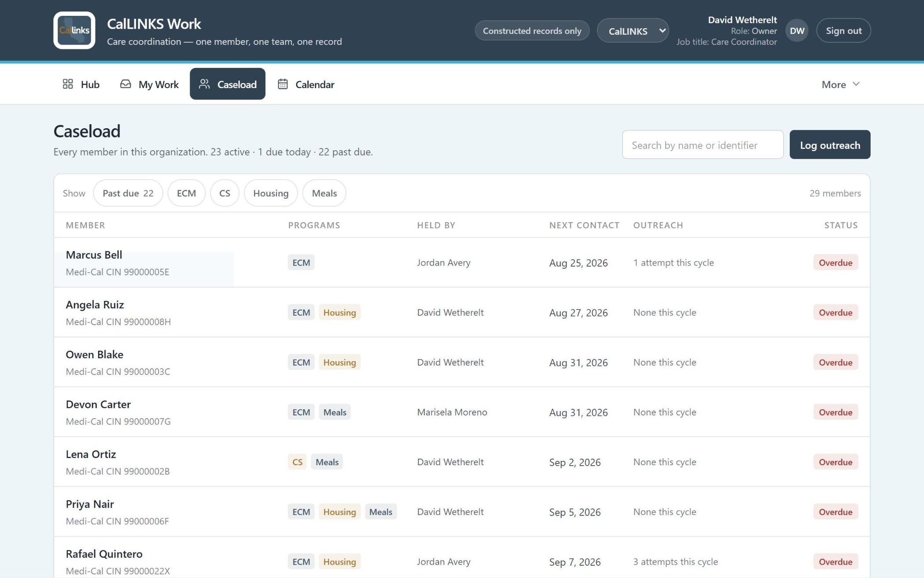
Task: Click the ECM tag in Marcus Bell's row
Action: pos(301,263)
